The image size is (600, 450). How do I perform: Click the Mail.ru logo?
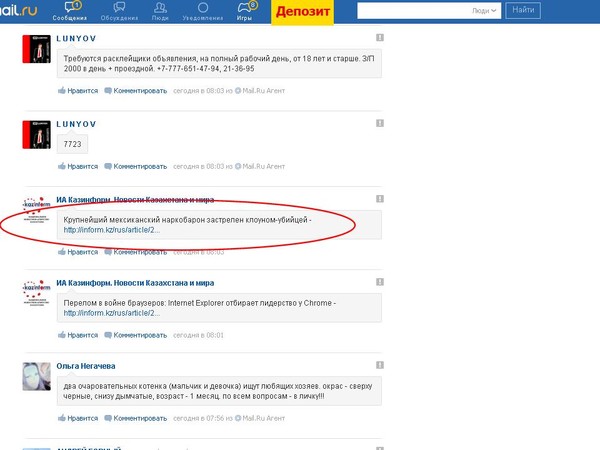point(18,10)
